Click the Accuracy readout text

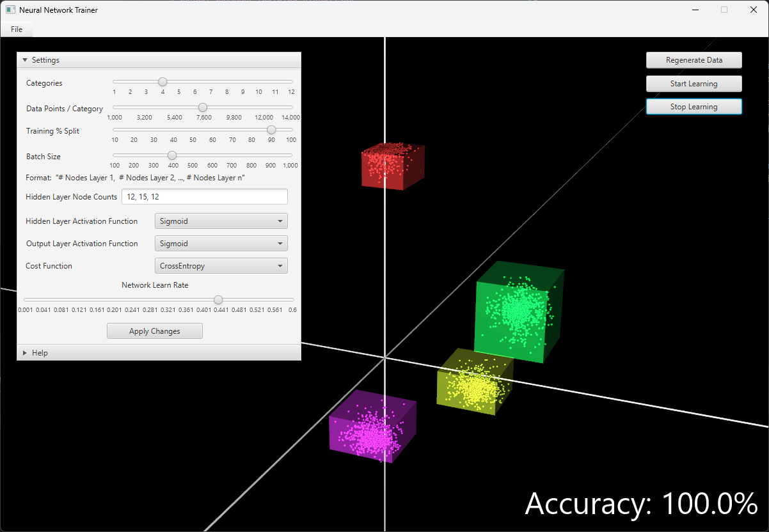coord(640,504)
